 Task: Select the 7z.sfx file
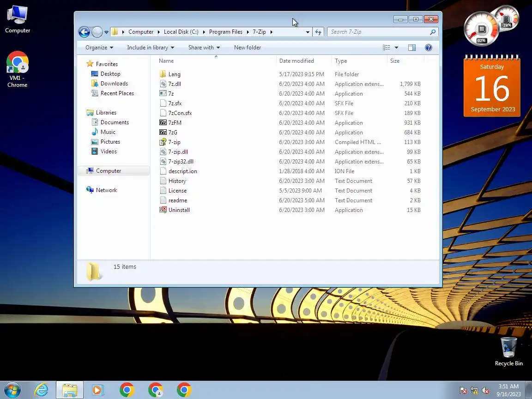(x=175, y=103)
